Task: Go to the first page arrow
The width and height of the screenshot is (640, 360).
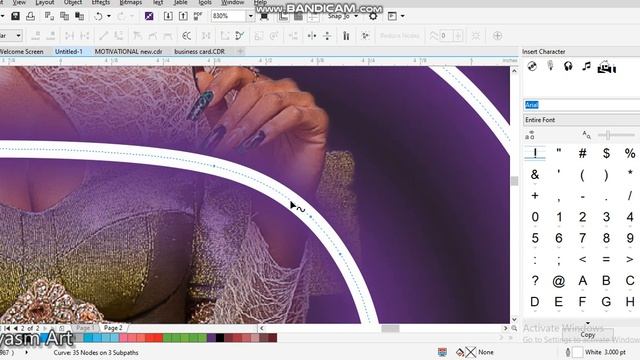Action: point(7,328)
